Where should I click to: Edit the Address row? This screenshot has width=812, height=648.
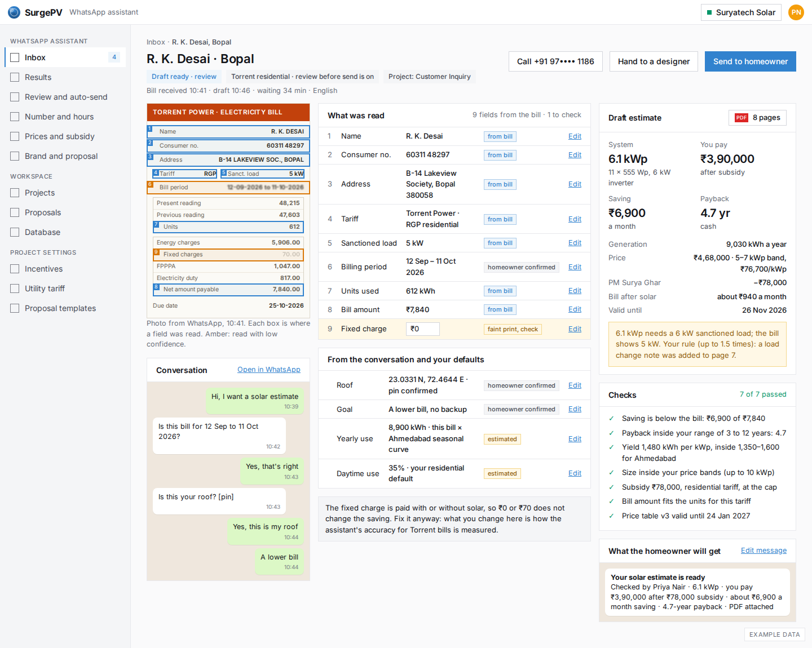click(575, 184)
